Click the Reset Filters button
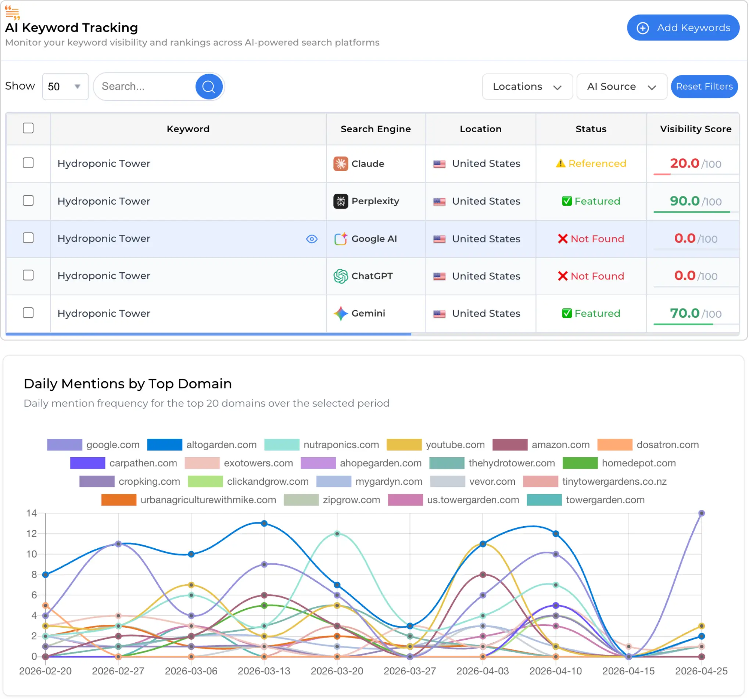This screenshot has width=749, height=700. [704, 87]
